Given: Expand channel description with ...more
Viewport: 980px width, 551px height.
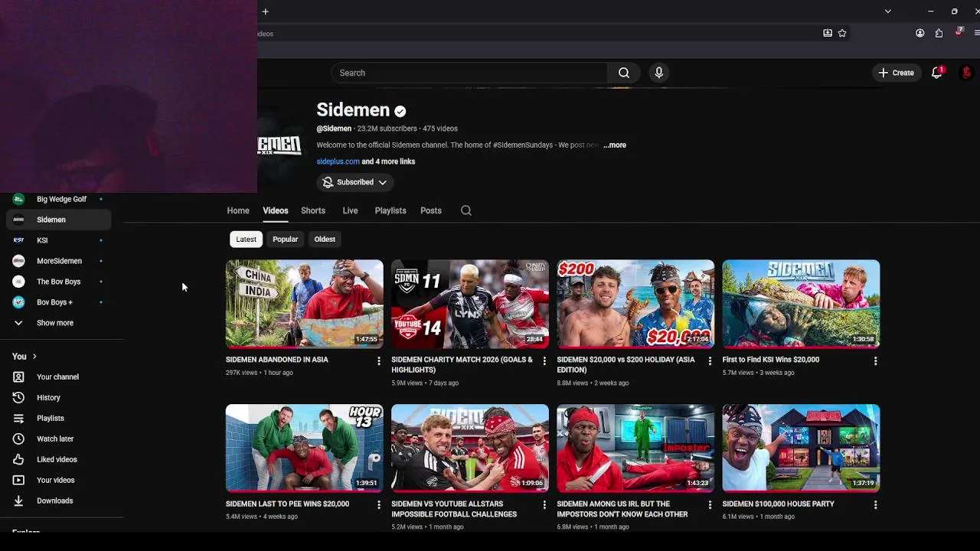Looking at the screenshot, I should (615, 145).
